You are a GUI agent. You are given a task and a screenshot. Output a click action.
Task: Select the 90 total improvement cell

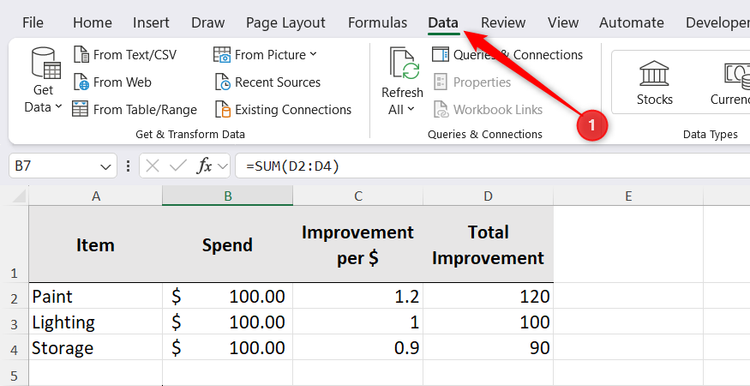click(488, 347)
